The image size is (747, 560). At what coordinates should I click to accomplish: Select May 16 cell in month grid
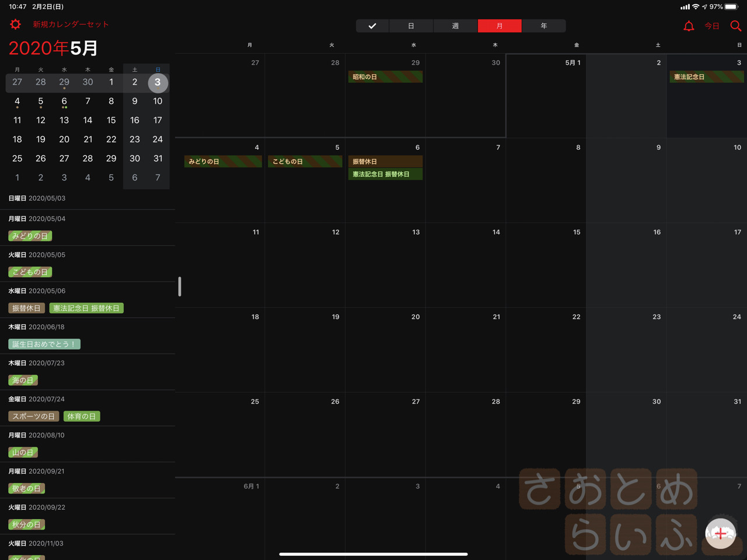point(626,265)
